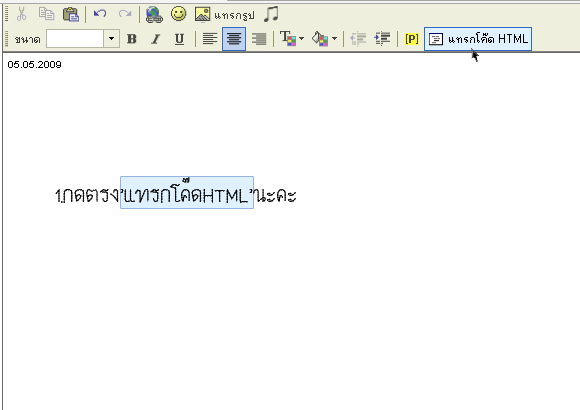Click the แทรกโค้ด HTML button
This screenshot has height=410, width=580.
pos(478,39)
